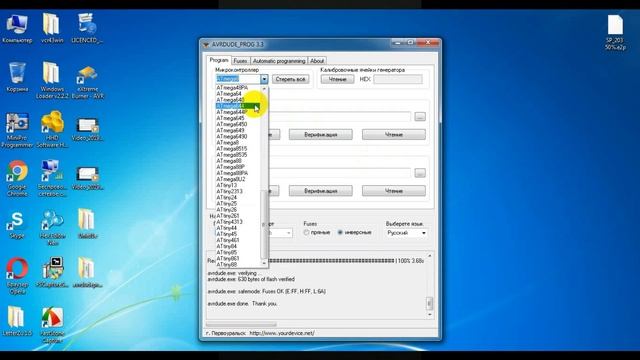640x360 pixels.
Task: Switch to the Fuses tab
Action: (x=240, y=61)
